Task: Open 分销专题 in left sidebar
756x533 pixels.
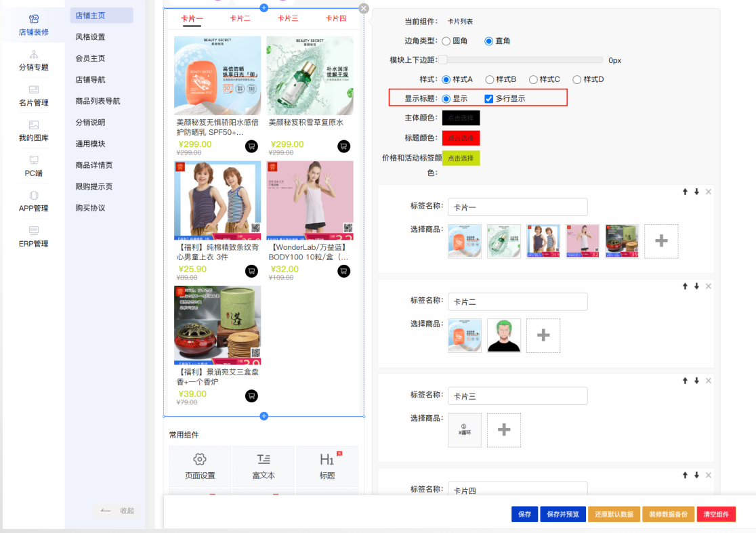Action: pyautogui.click(x=33, y=61)
